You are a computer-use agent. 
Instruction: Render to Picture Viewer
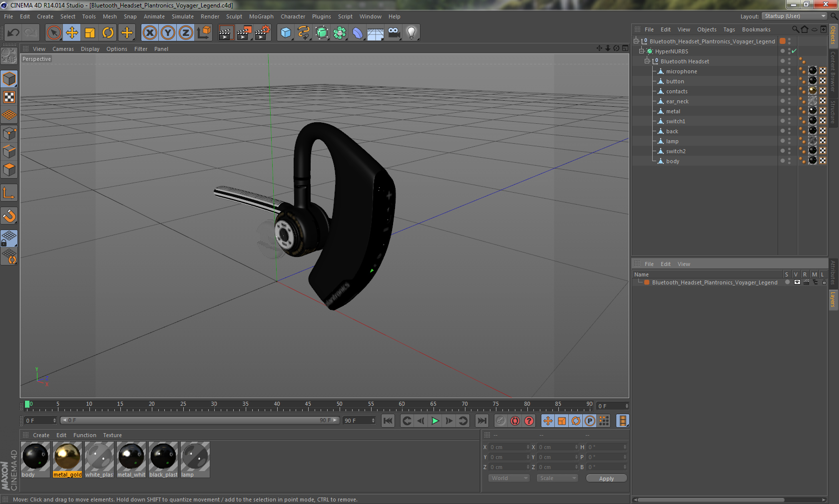(x=244, y=33)
